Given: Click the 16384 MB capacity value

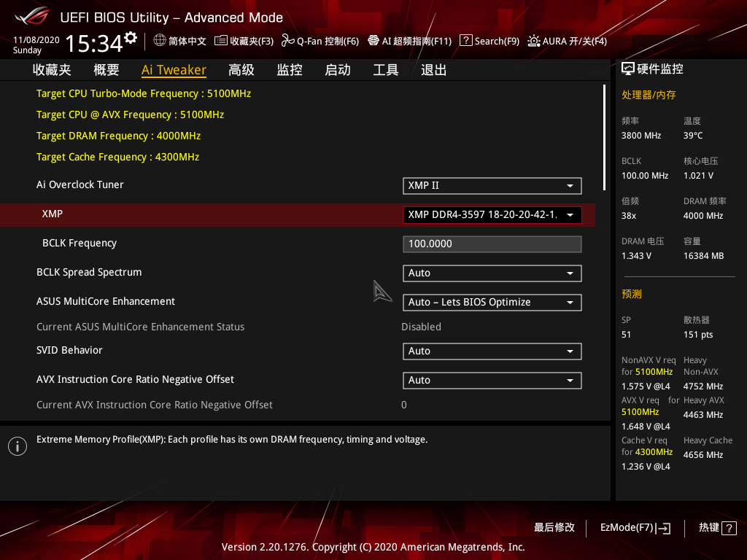Looking at the screenshot, I should click(704, 256).
